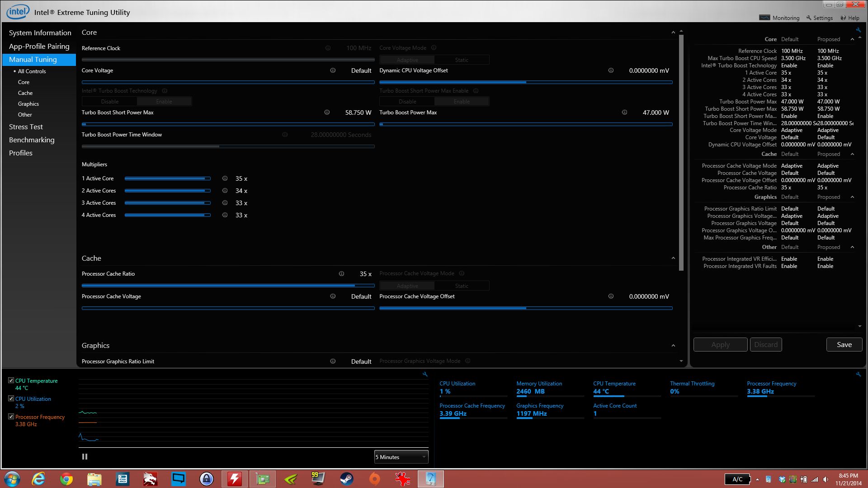Click the volume speaker tray icon
The width and height of the screenshot is (868, 488).
826,479
